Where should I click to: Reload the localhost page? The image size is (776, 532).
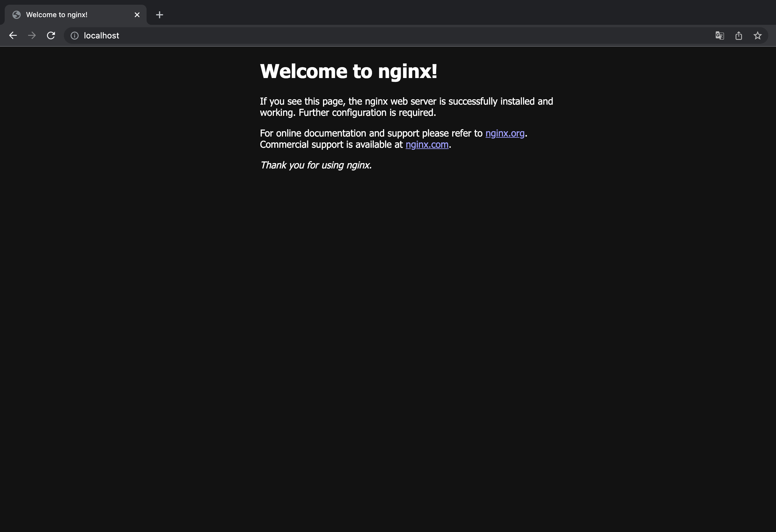tap(51, 35)
